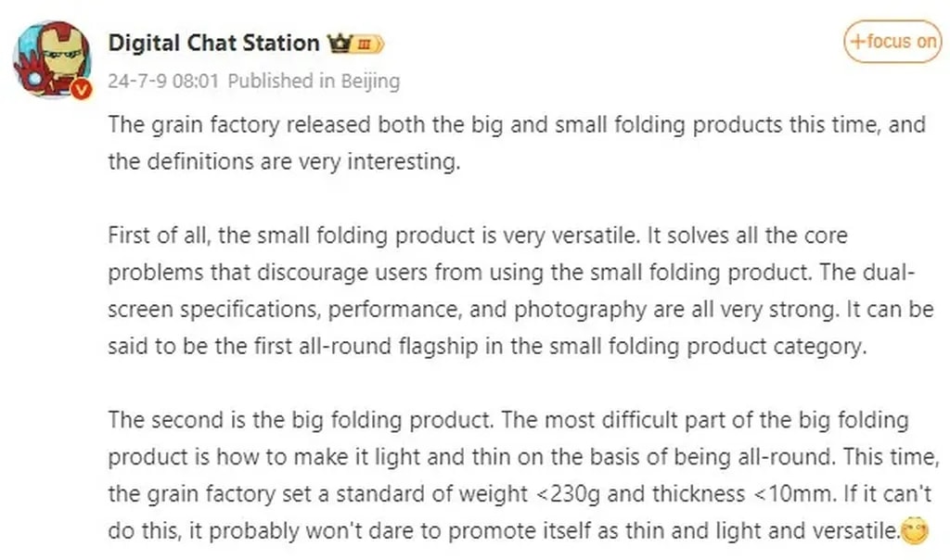Screen dimensions: 950x560
Task: Click the line starting 'The second is'
Action: coord(508,420)
